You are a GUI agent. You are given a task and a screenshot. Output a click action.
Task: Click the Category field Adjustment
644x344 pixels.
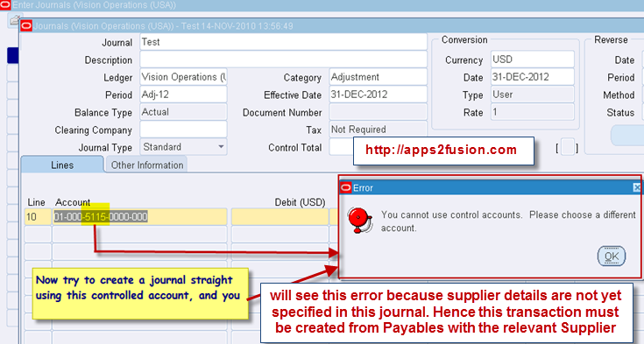pos(378,77)
